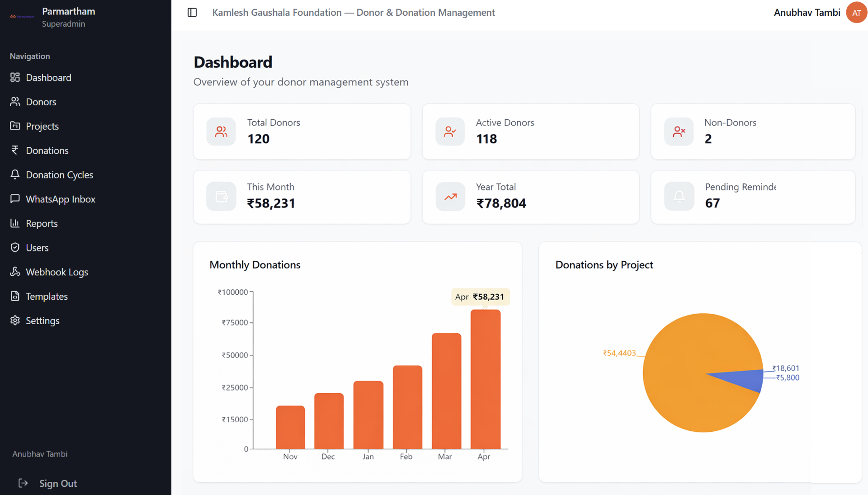Viewport: 868px width, 495px height.
Task: Click the Templates document icon
Action: click(x=15, y=296)
